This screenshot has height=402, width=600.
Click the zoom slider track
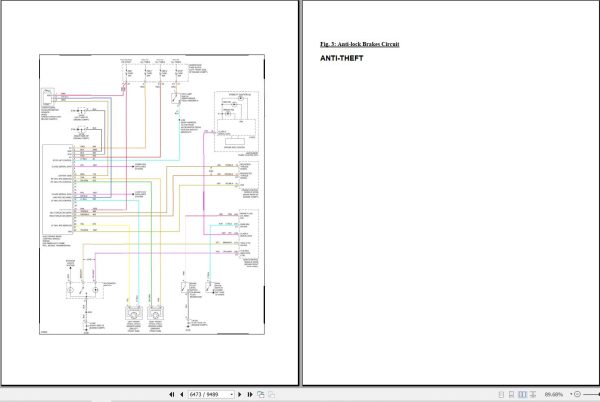591,394
